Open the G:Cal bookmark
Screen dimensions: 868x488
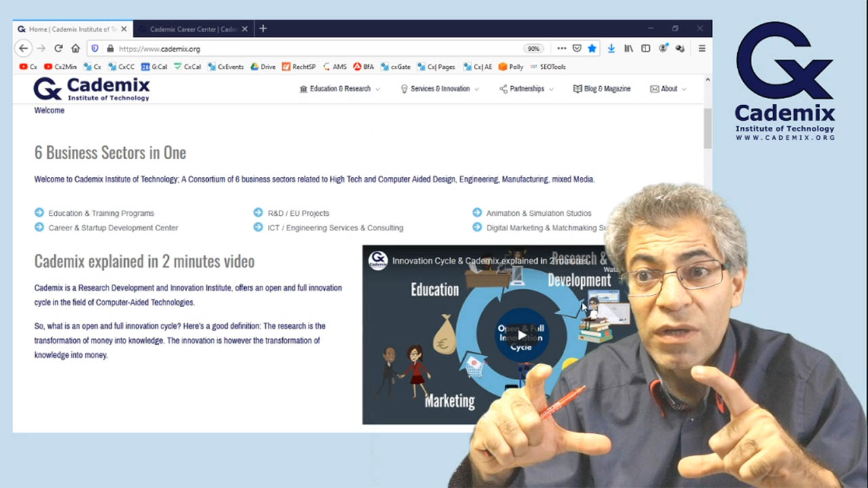tap(154, 66)
